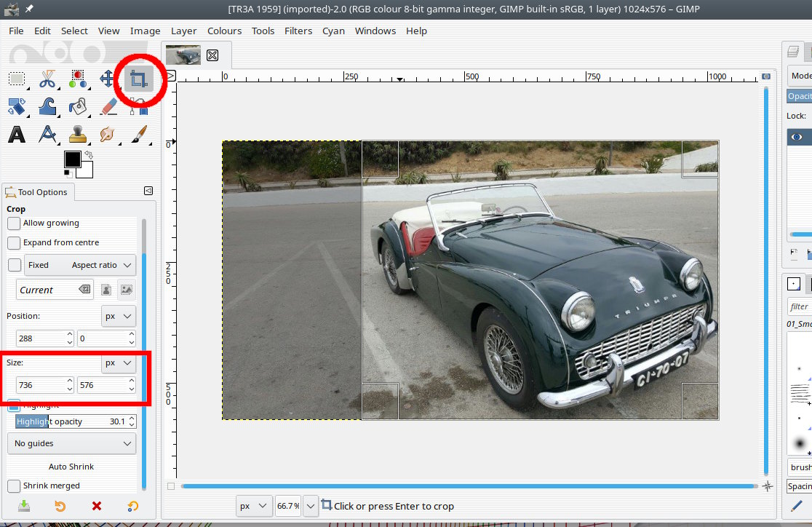Screen dimensions: 812x527
Task: Open the Fixed Aspect ratio dropdown
Action: click(x=80, y=265)
